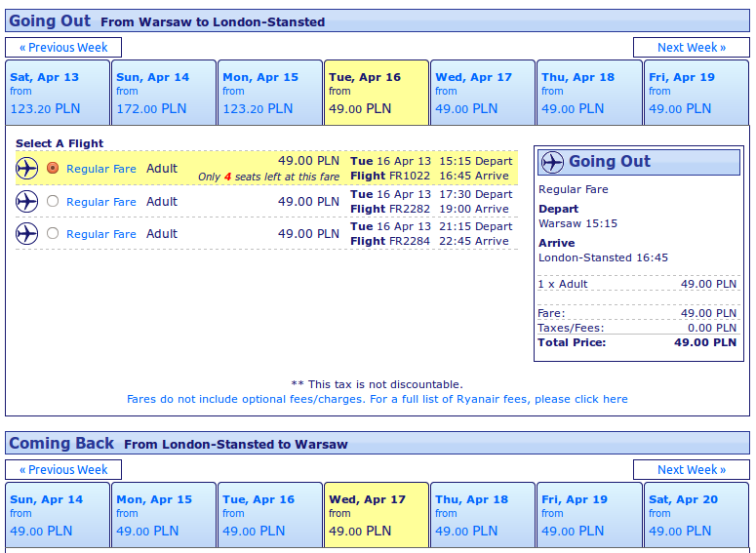Click plane icon beside flight FR2284
The height and width of the screenshot is (553, 756).
27,234
